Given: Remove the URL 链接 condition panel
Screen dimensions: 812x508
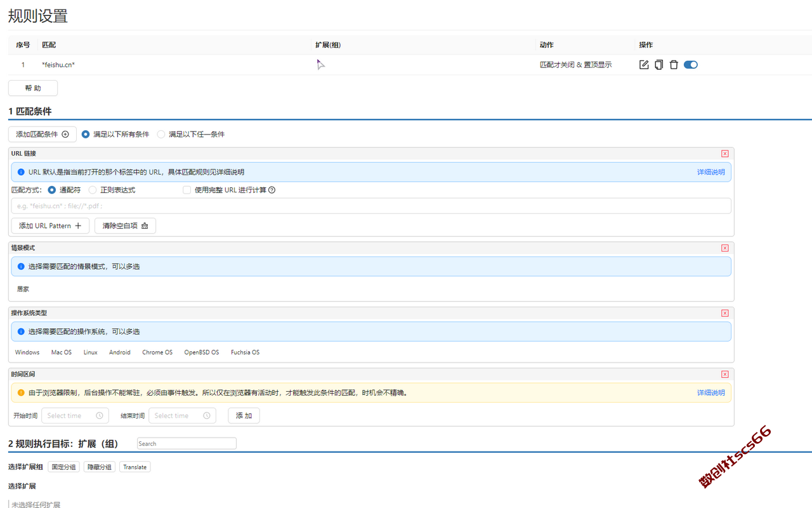Looking at the screenshot, I should [x=725, y=154].
